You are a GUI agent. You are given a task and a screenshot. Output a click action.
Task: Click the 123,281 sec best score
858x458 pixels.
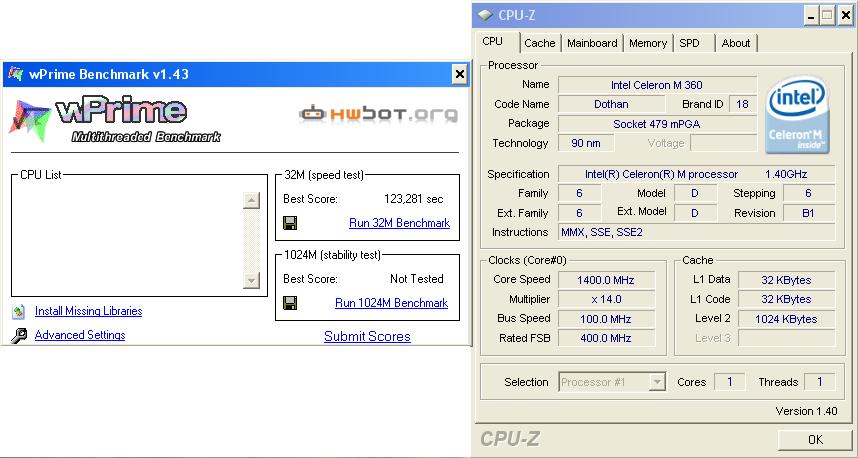point(414,199)
